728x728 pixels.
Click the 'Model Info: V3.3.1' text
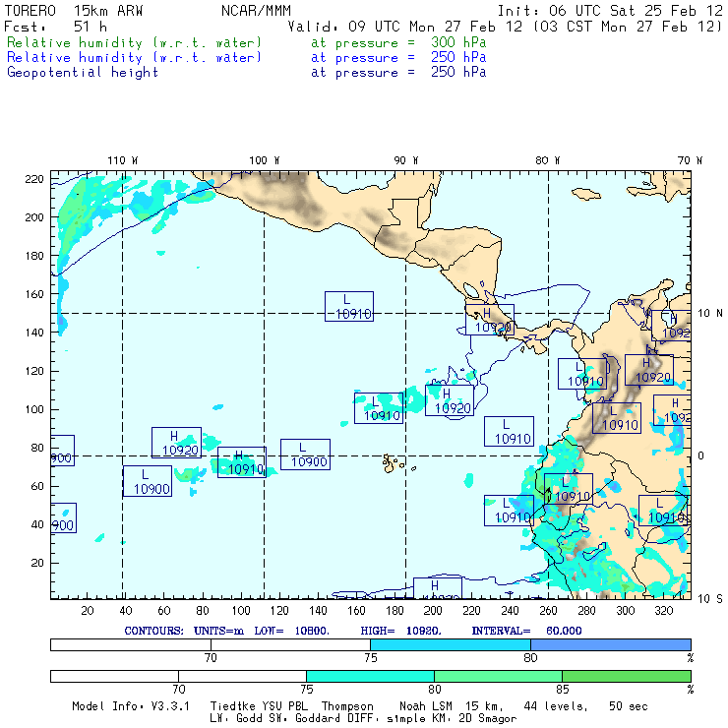pos(131,706)
